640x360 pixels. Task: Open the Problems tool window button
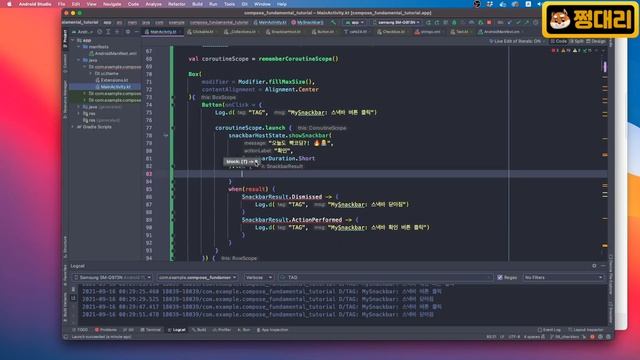click(106, 330)
